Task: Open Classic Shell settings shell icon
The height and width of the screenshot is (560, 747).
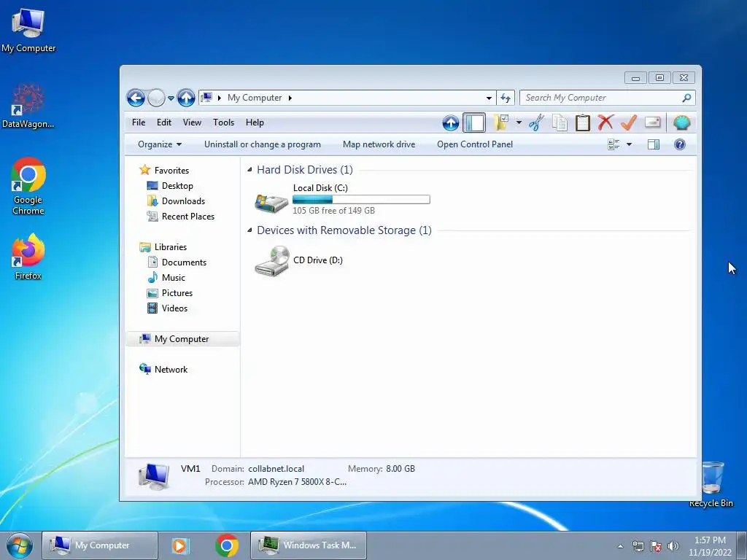Action: tap(682, 122)
